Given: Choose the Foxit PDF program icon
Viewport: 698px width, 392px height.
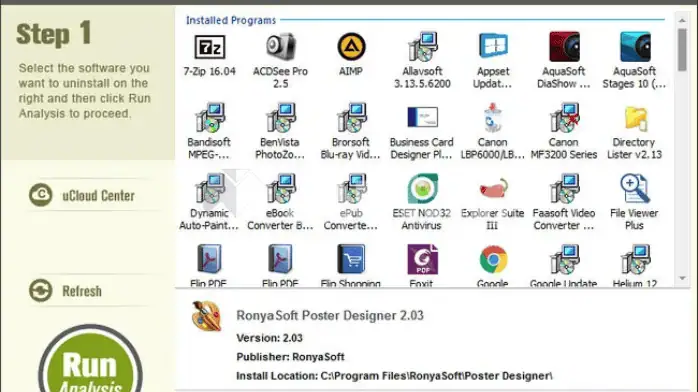Looking at the screenshot, I should click(x=422, y=259).
